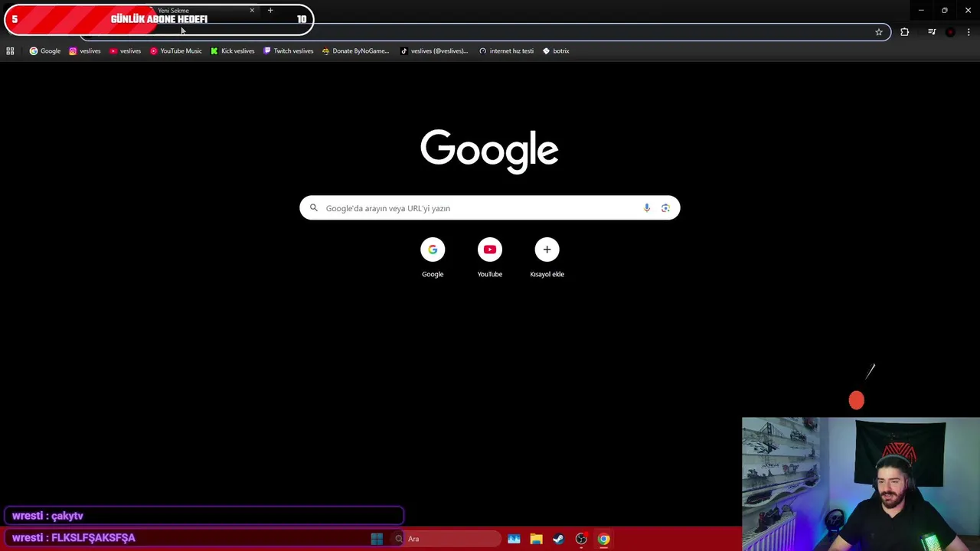Click the magnifier icon in search box
Screen dimensions: 980x551
click(x=314, y=208)
